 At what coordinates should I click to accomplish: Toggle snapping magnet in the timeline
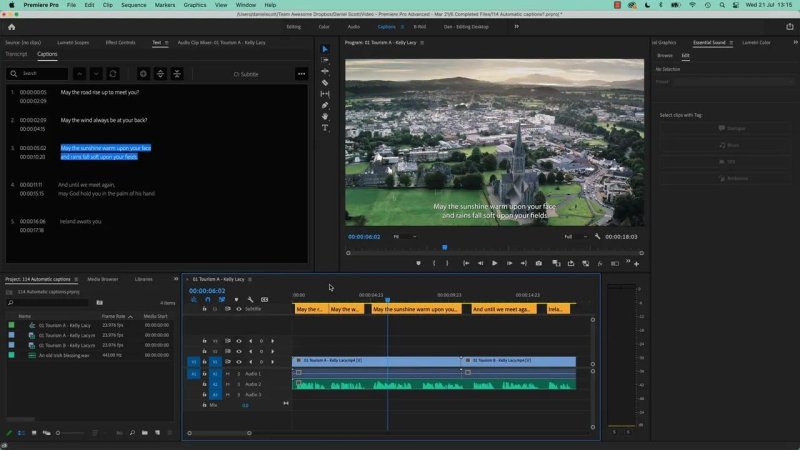208,299
